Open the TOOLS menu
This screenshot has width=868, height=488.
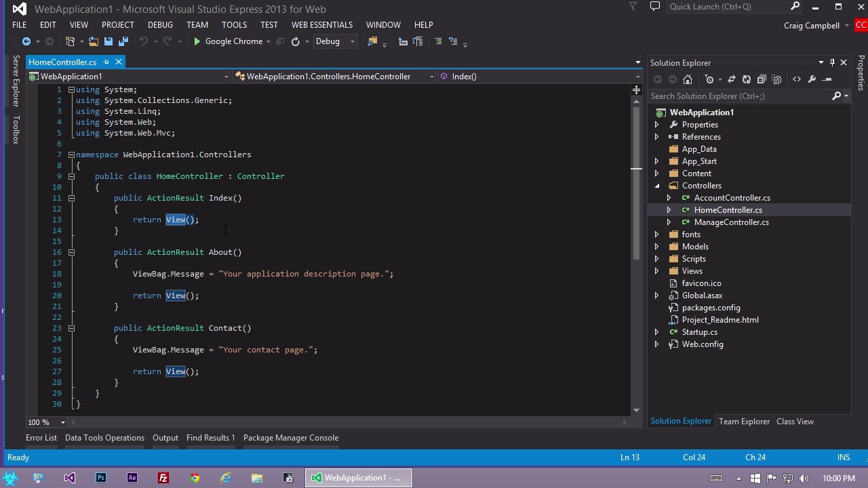(234, 25)
